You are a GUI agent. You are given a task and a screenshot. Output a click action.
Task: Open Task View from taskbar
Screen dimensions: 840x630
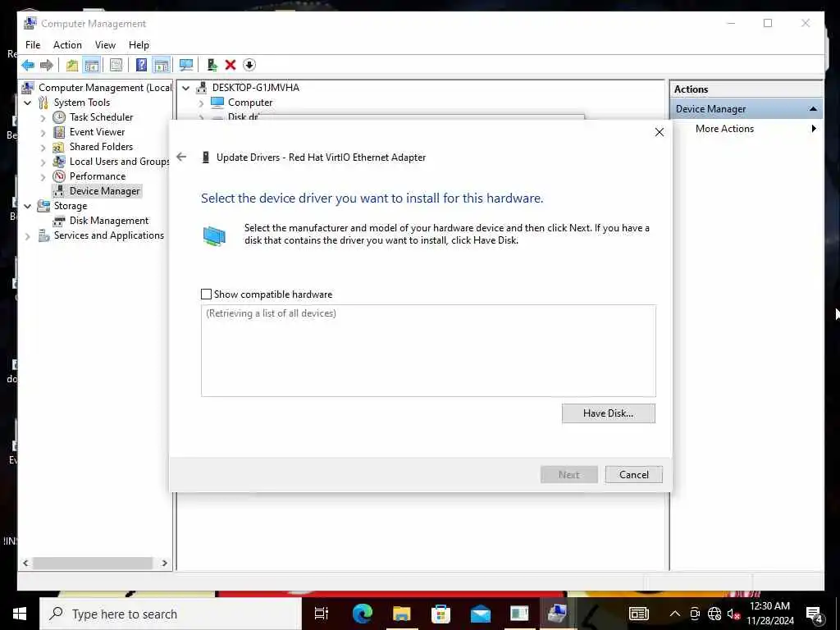click(x=322, y=614)
